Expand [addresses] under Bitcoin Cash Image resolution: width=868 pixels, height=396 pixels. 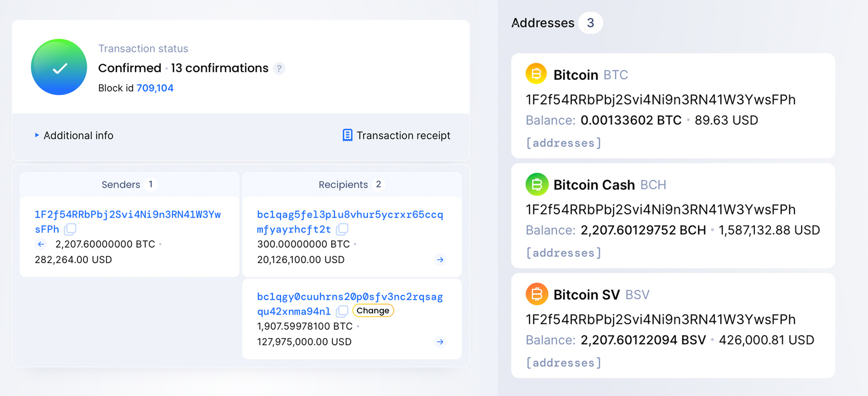tap(564, 253)
